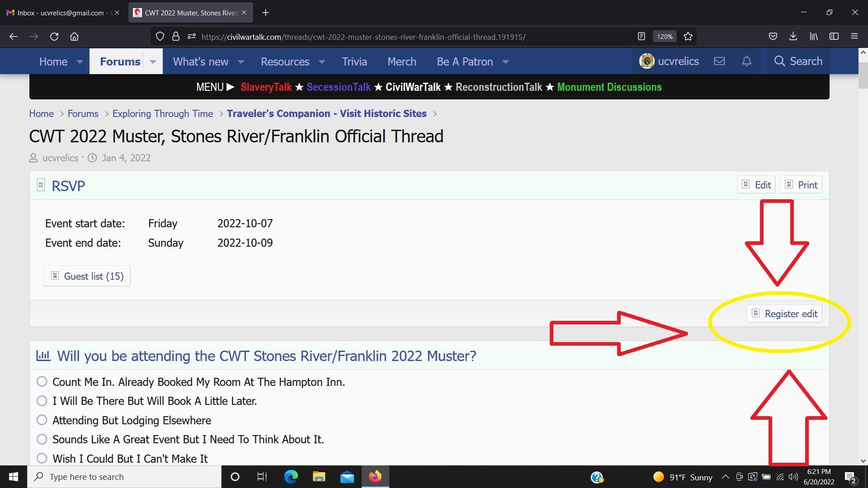868x488 pixels.
Task: Open the ucvrelics account menu
Action: tap(669, 61)
